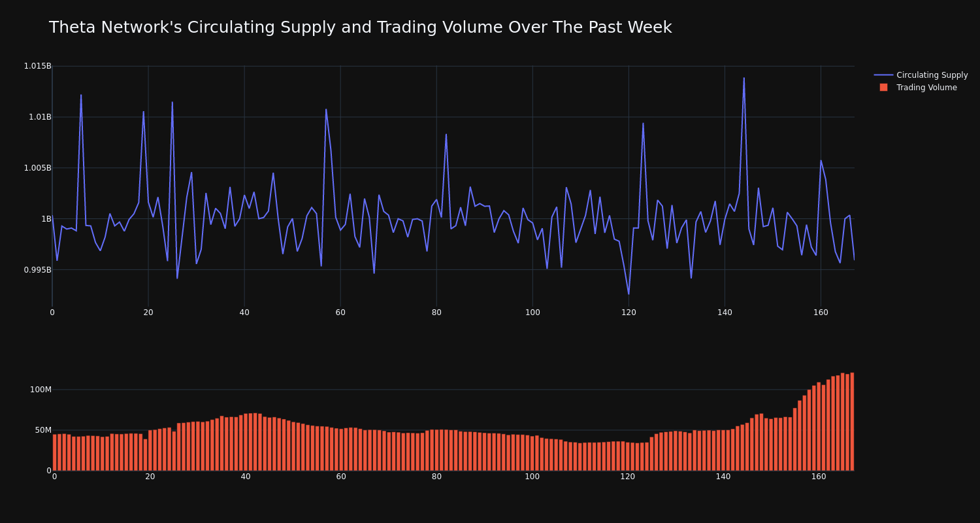This screenshot has height=523, width=980.
Task: Click x-axis label 160 under supply chart
Action: [x=821, y=312]
